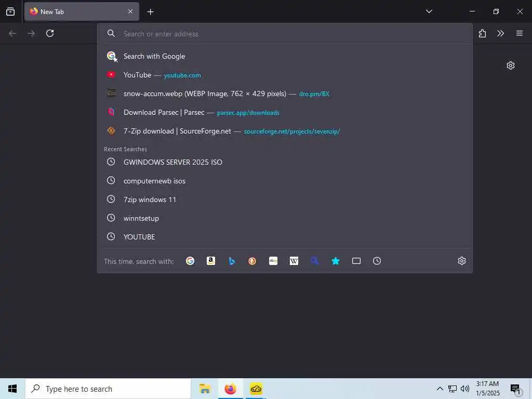Screen dimensions: 532x399
Task: Open Firefox View icon at tab bar
Action: coord(10,11)
